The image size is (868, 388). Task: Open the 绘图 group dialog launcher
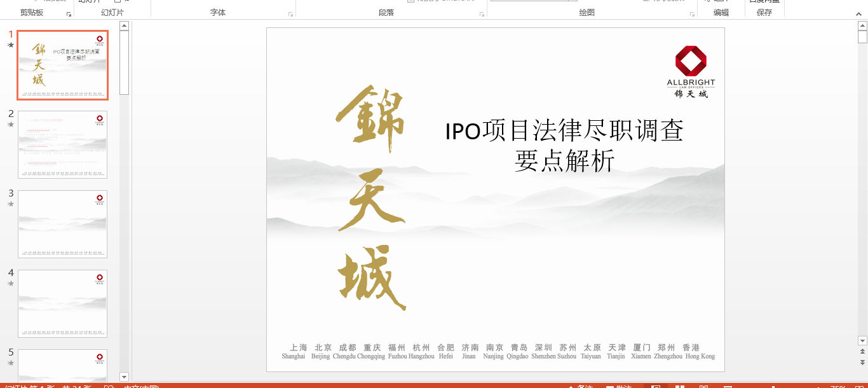[691, 14]
